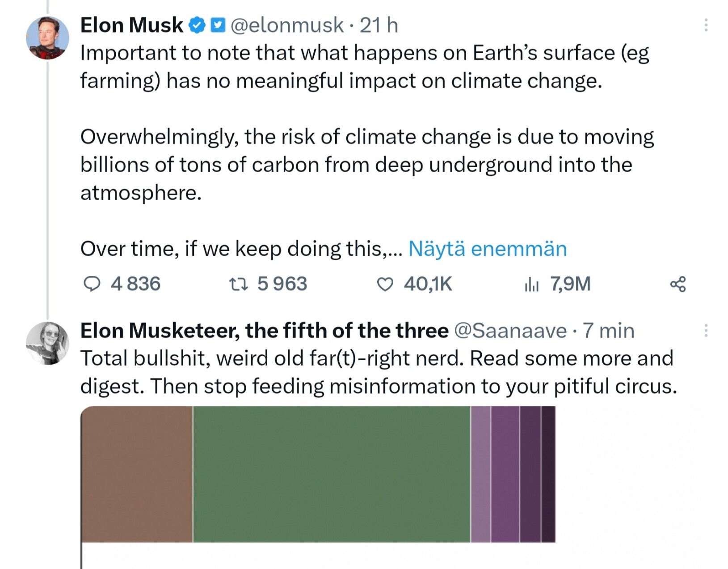The height and width of the screenshot is (569, 728).
Task: Open the Saanaave profile avatar
Action: pyautogui.click(x=47, y=343)
